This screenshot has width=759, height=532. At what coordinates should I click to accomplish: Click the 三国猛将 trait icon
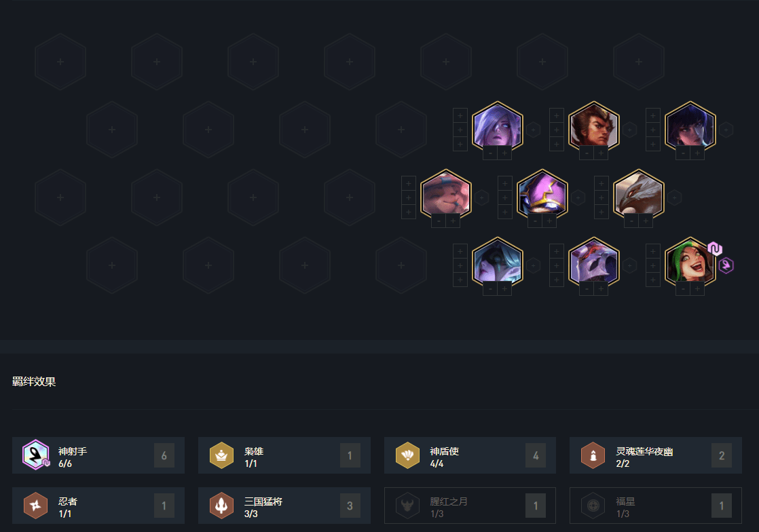(222, 506)
